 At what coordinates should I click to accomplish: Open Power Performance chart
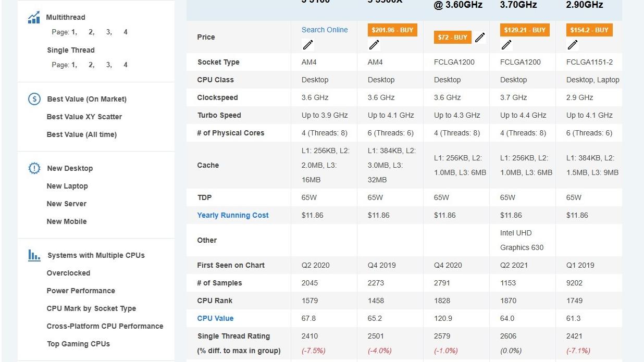point(81,291)
